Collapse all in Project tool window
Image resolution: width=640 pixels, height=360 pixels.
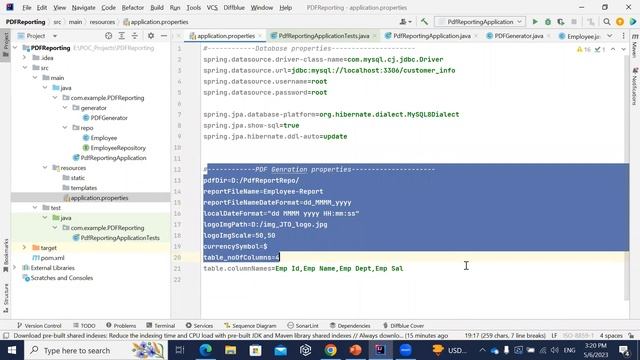[x=135, y=36]
